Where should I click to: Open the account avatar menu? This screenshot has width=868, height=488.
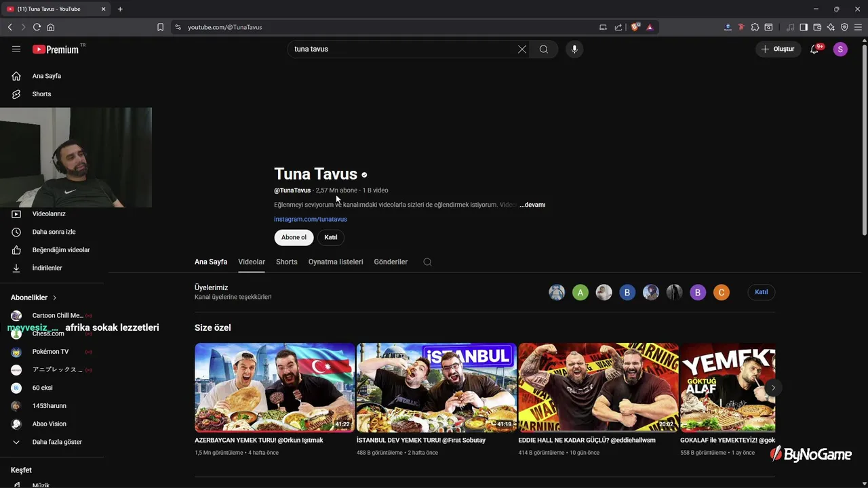(840, 49)
